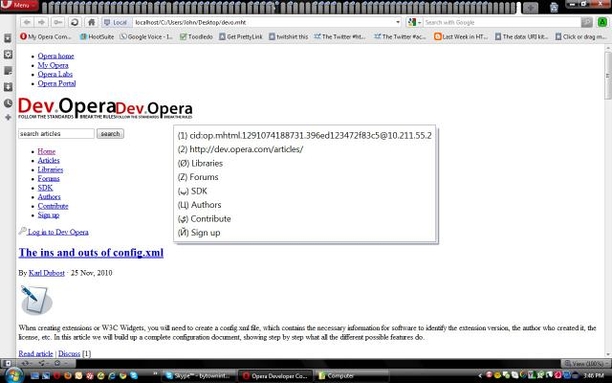Follow the Opera home link

[56, 56]
